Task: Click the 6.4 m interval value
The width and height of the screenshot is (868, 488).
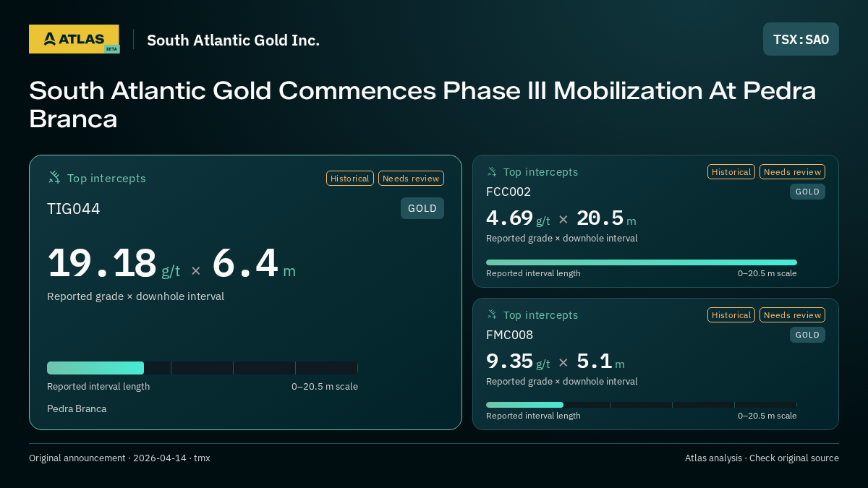Action: point(254,264)
